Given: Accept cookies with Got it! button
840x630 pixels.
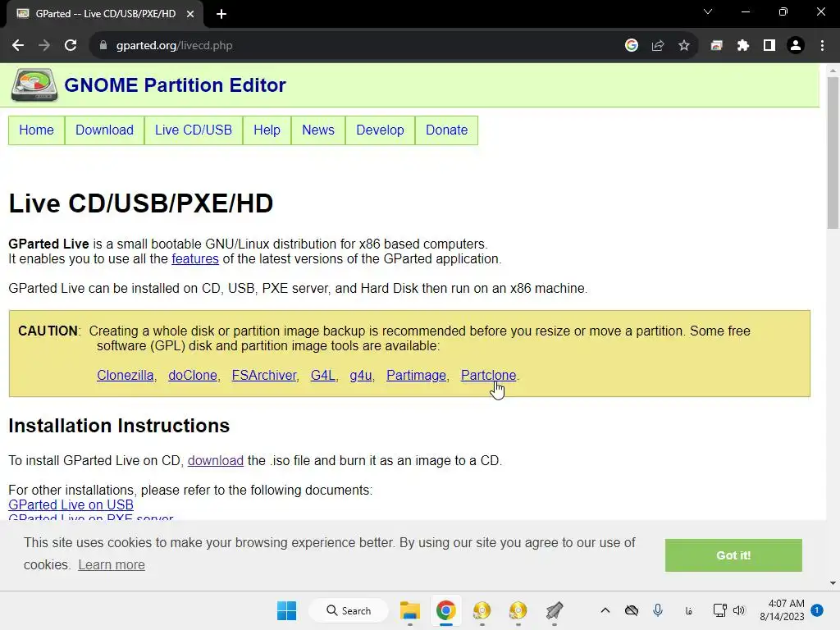Looking at the screenshot, I should [733, 555].
